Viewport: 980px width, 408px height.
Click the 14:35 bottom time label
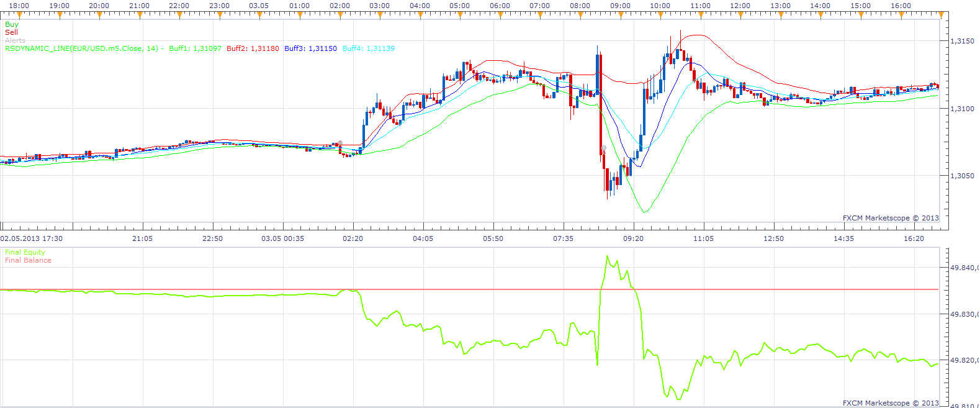click(843, 238)
